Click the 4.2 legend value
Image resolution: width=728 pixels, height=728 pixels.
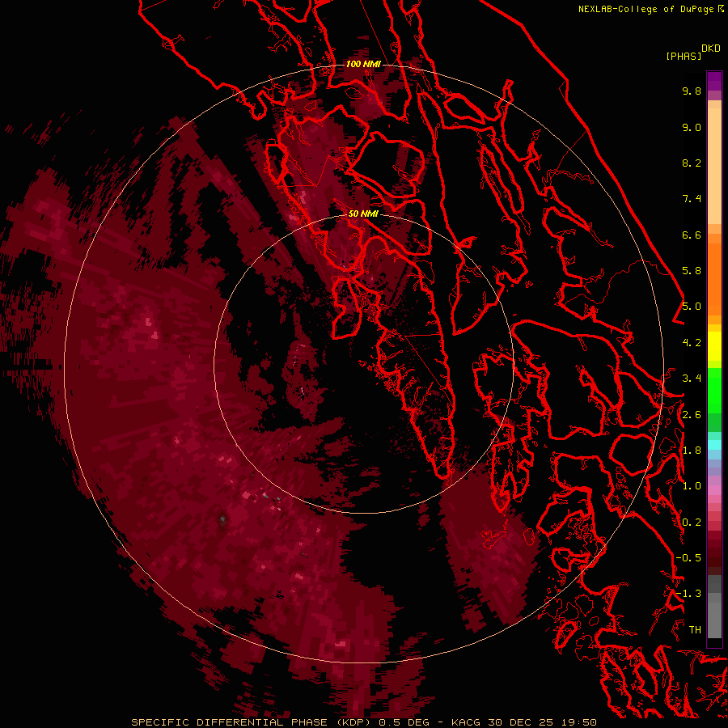692,343
